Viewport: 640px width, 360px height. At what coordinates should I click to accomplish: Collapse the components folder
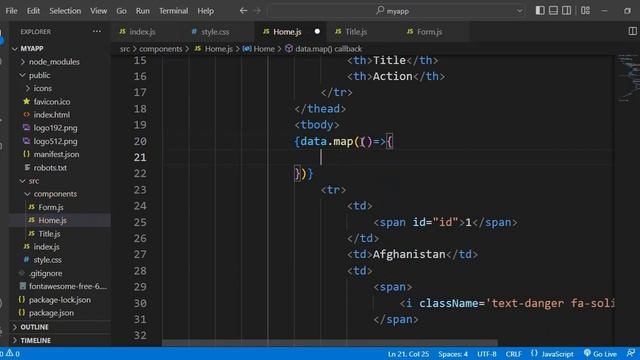point(55,194)
